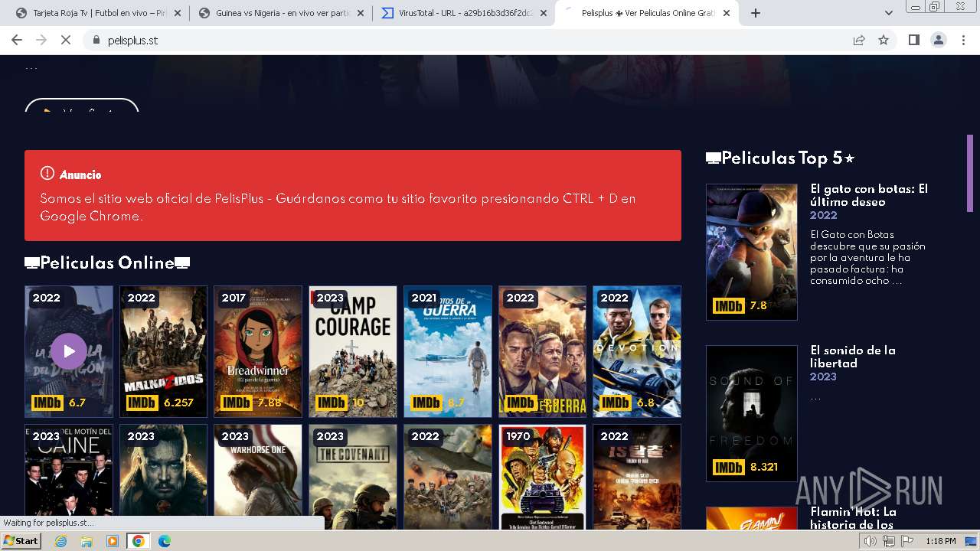The width and height of the screenshot is (980, 551).
Task: Open the 2023 bearded warrior poster
Action: point(163,477)
